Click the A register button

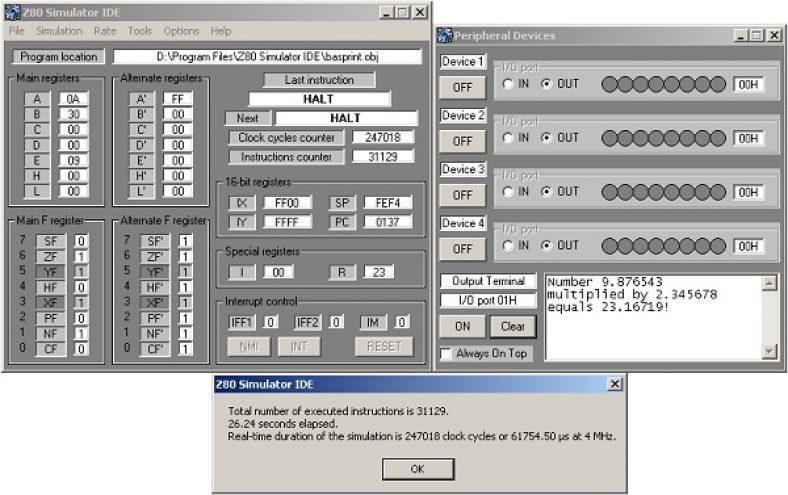[x=37, y=98]
